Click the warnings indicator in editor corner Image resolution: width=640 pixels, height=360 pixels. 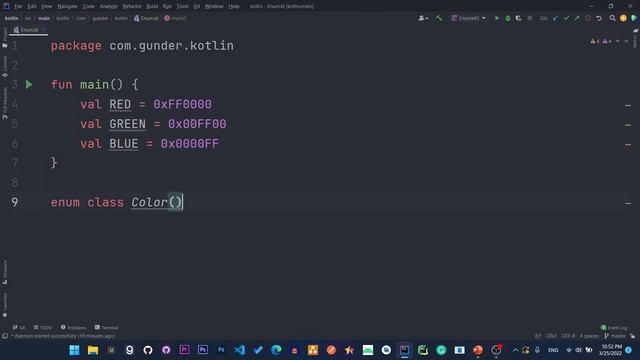601,41
